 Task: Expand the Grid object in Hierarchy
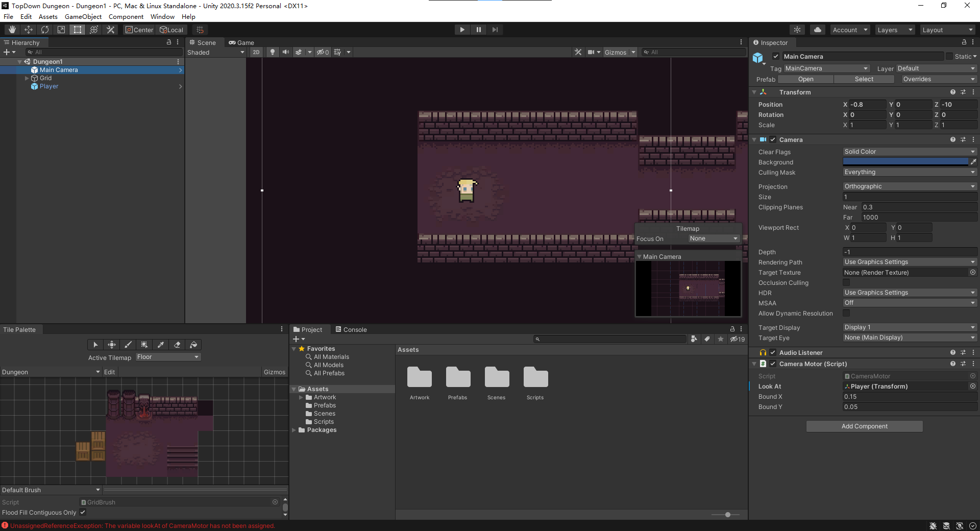click(27, 78)
